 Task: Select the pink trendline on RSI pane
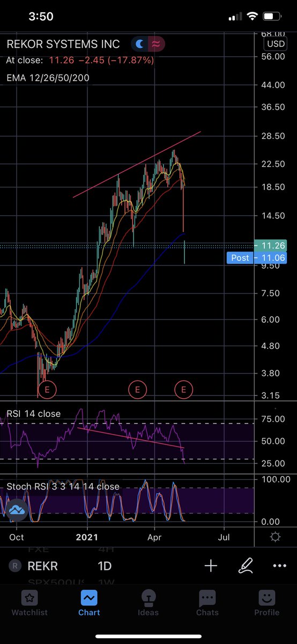130,437
